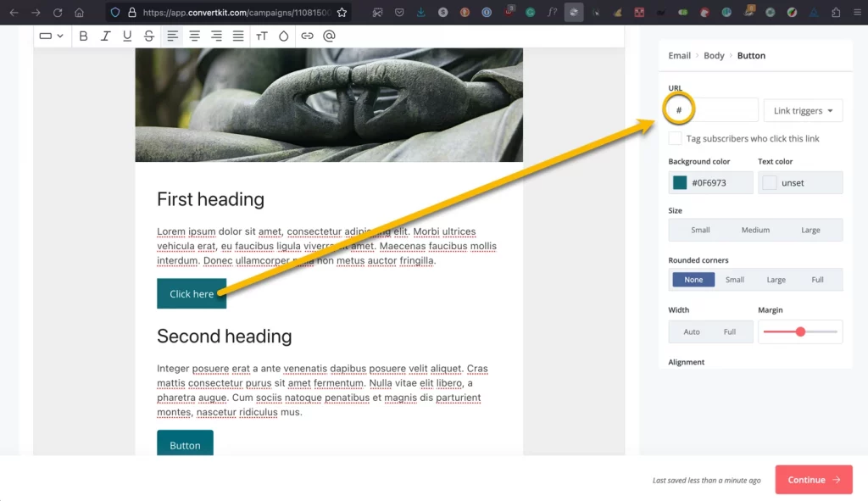Justify the text alignment
This screenshot has height=501, width=868.
[238, 36]
